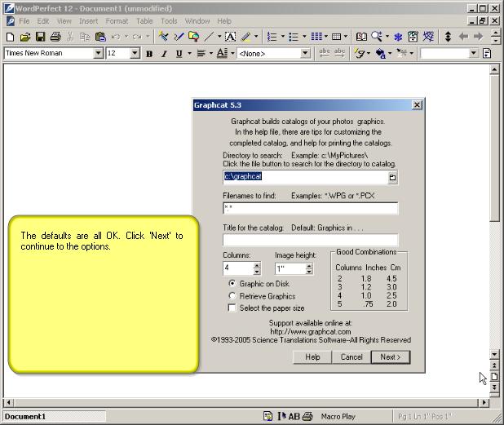
Task: Expand the numbering list dropdown arrow
Action: 283,37
